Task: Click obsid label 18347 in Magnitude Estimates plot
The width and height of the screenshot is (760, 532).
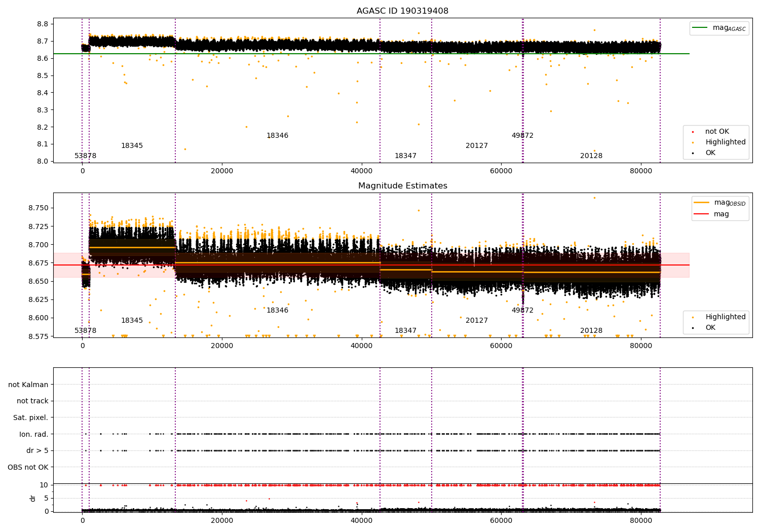Action: click(x=405, y=331)
